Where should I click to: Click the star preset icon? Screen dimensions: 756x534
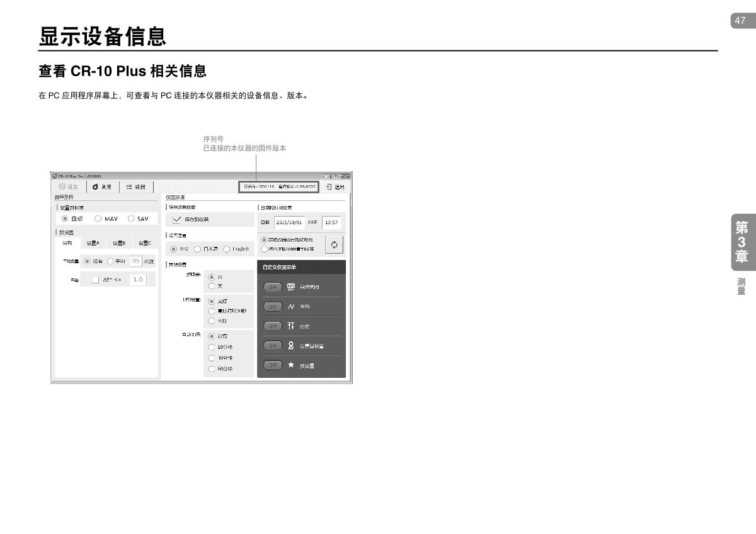coord(291,365)
